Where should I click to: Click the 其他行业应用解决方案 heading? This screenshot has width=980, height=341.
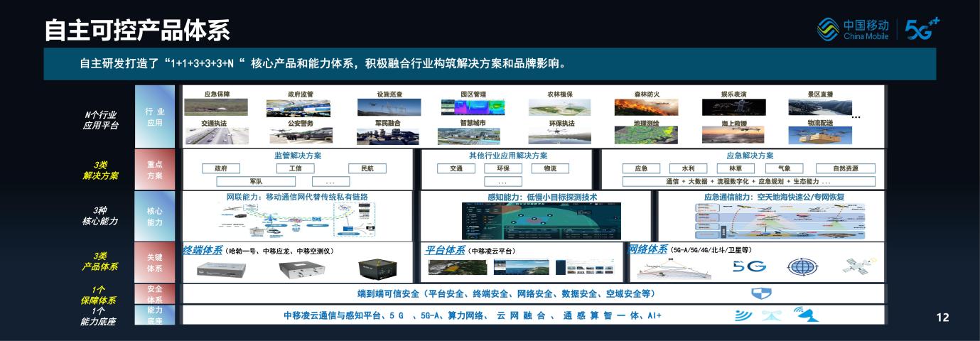point(507,156)
